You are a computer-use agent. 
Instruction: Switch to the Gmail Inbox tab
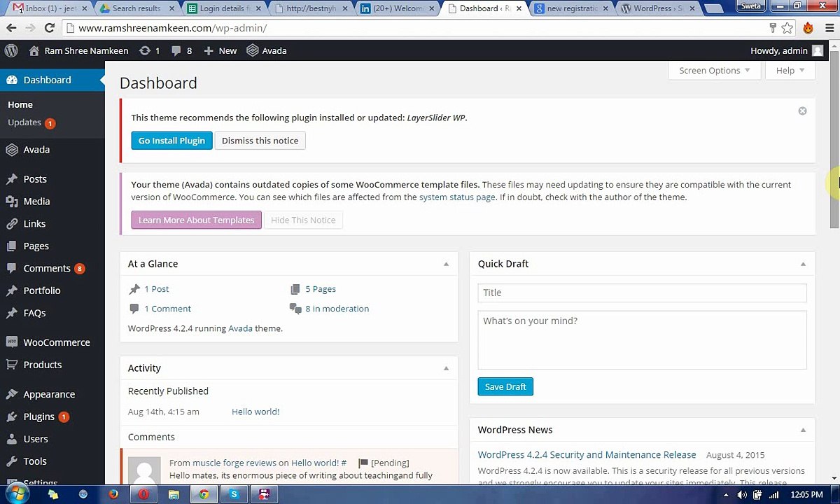click(x=49, y=8)
